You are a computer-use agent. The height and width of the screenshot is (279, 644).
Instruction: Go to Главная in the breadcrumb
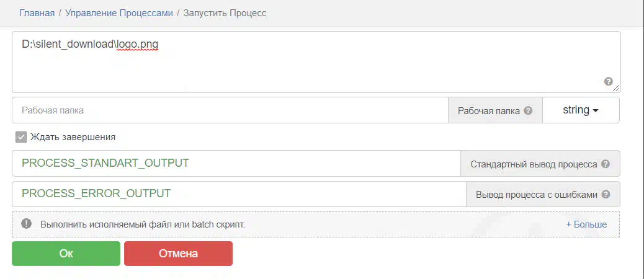(x=37, y=12)
